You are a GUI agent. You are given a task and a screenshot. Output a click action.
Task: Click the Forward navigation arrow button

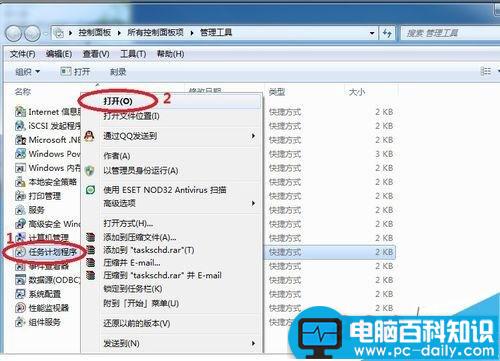tap(32, 33)
